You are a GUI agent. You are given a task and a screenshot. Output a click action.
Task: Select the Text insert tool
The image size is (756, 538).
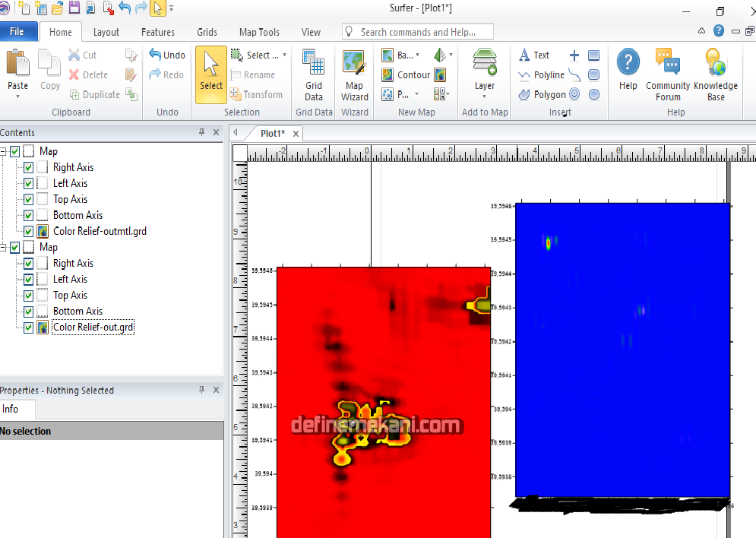[534, 55]
